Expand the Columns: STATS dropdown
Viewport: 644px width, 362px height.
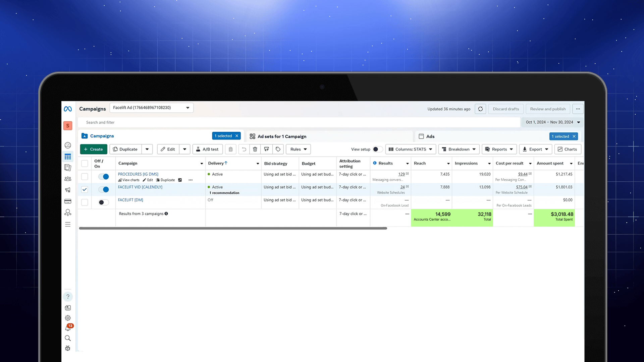[411, 149]
